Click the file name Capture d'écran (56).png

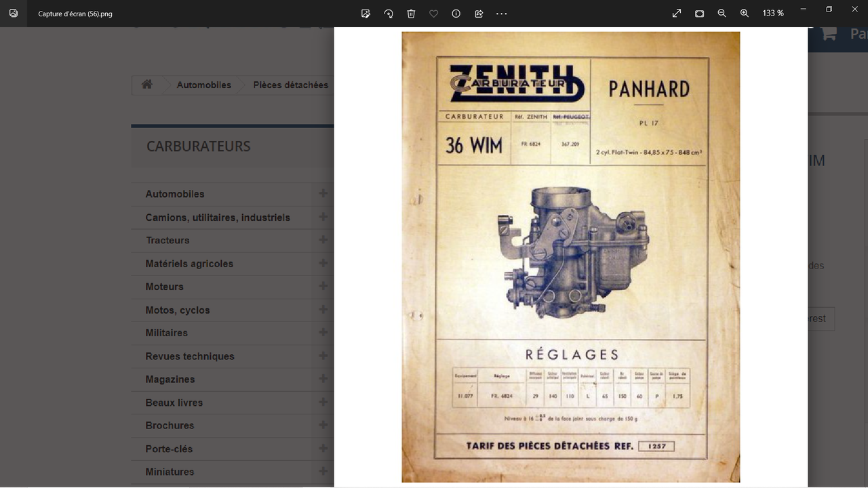pos(75,14)
